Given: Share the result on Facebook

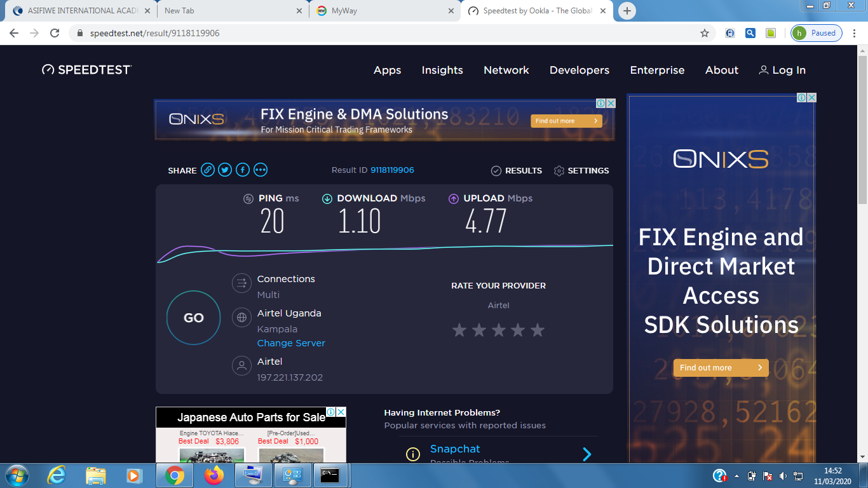Looking at the screenshot, I should tap(243, 170).
